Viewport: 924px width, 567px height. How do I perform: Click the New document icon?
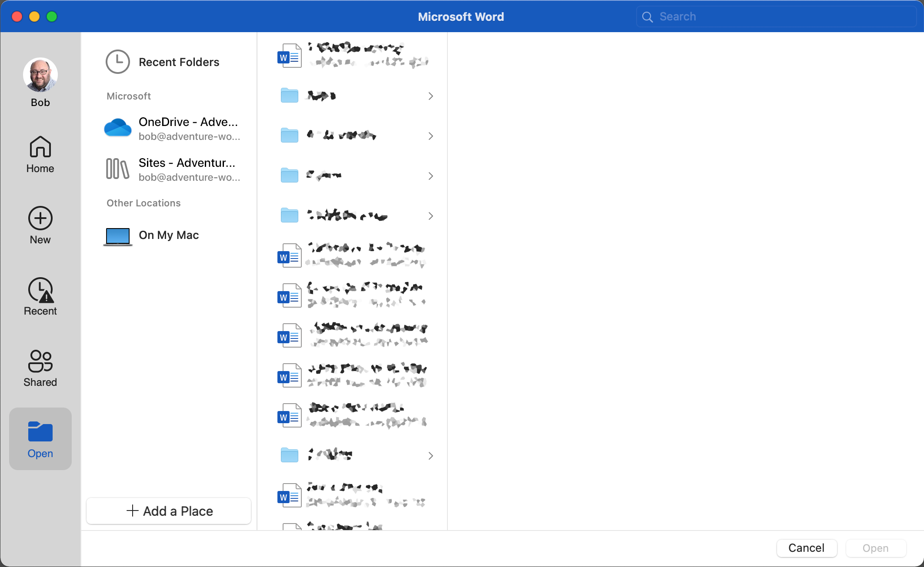40,219
